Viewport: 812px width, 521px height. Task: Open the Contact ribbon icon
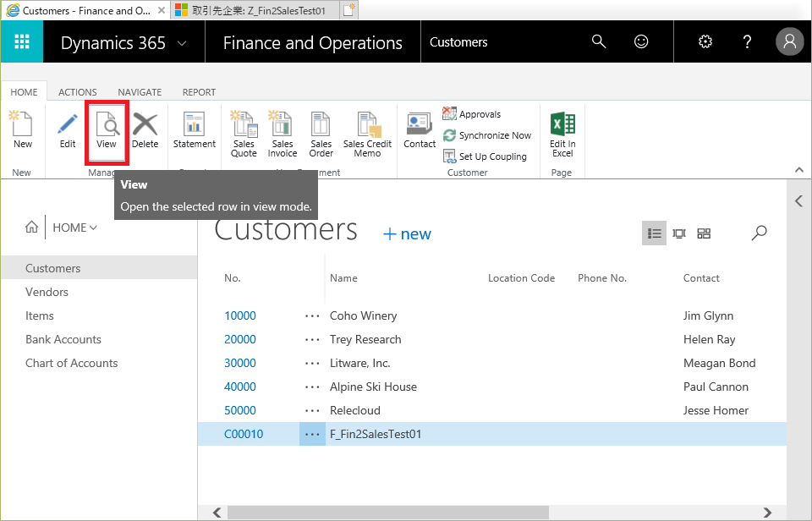pos(420,129)
